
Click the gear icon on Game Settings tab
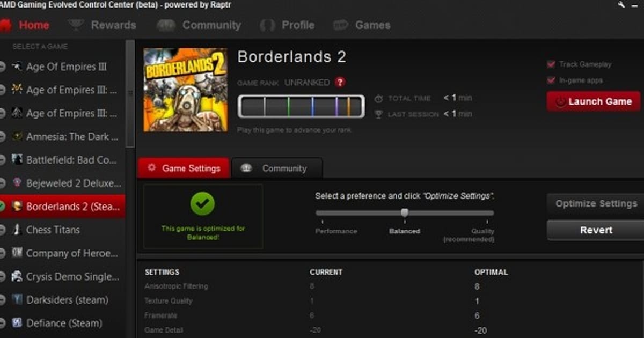pos(152,167)
